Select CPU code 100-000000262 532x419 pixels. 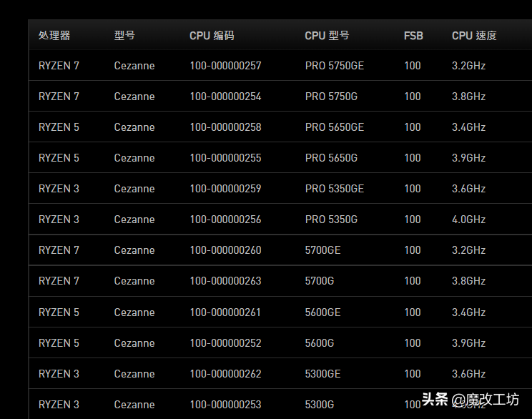[226, 374]
